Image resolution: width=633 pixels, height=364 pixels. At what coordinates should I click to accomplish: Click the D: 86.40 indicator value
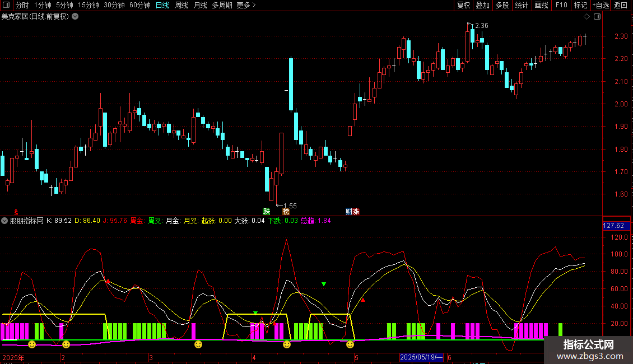87,221
